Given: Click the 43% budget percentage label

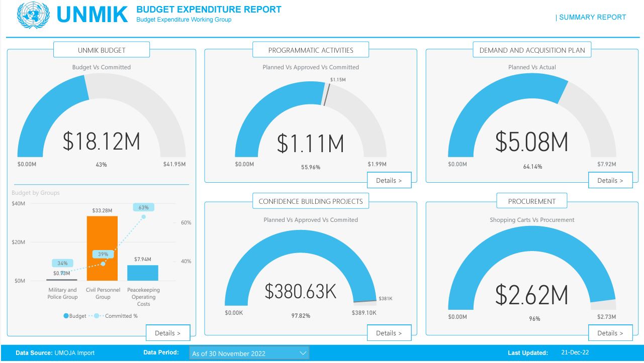Looking at the screenshot, I should pyautogui.click(x=101, y=165).
